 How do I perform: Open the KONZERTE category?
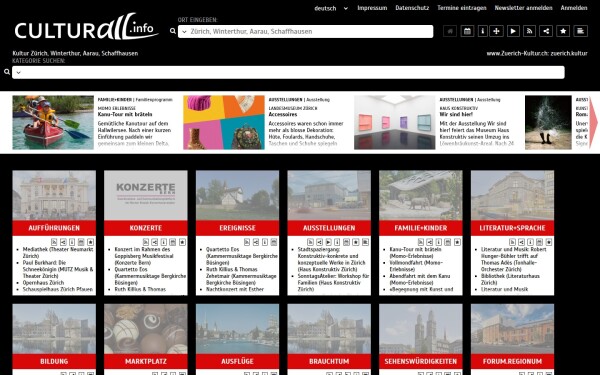[x=146, y=228]
